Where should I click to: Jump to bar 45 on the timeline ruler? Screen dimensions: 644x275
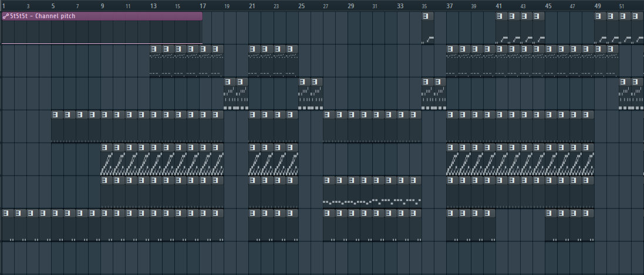coord(548,6)
